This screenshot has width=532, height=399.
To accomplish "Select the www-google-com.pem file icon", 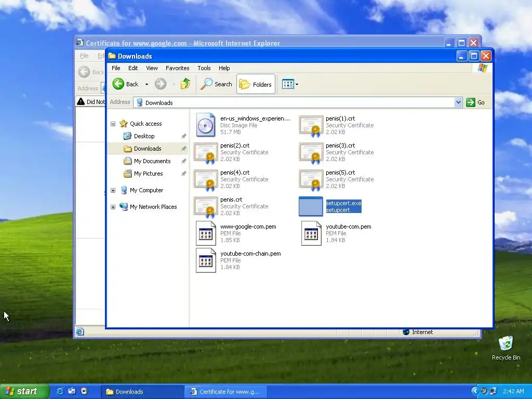I will [x=206, y=233].
